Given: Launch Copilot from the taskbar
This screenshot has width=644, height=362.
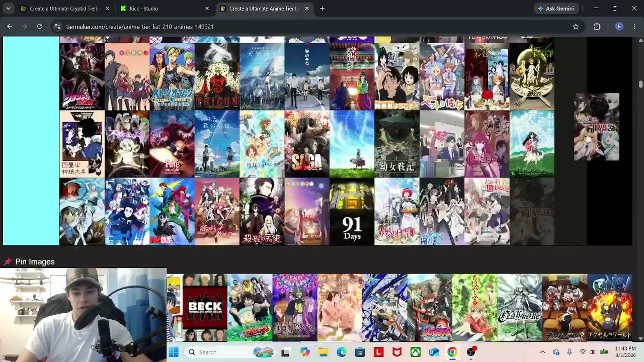Looking at the screenshot, I should 304,352.
